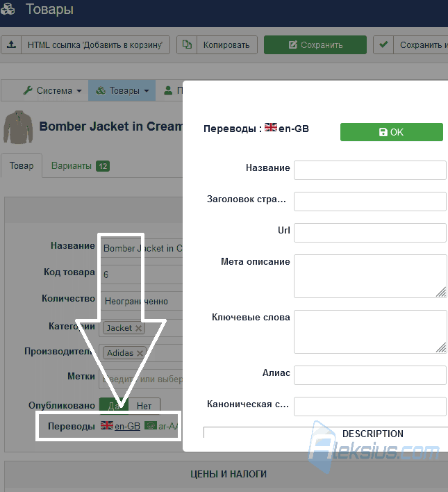This screenshot has width=448, height=492.
Task: Click the Метки tags input
Action: [x=141, y=379]
